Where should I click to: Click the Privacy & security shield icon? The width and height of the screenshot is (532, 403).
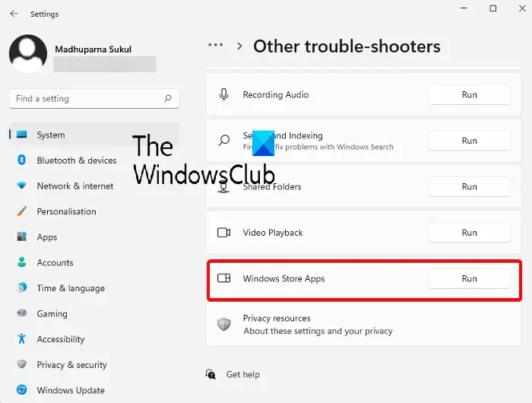coord(22,364)
